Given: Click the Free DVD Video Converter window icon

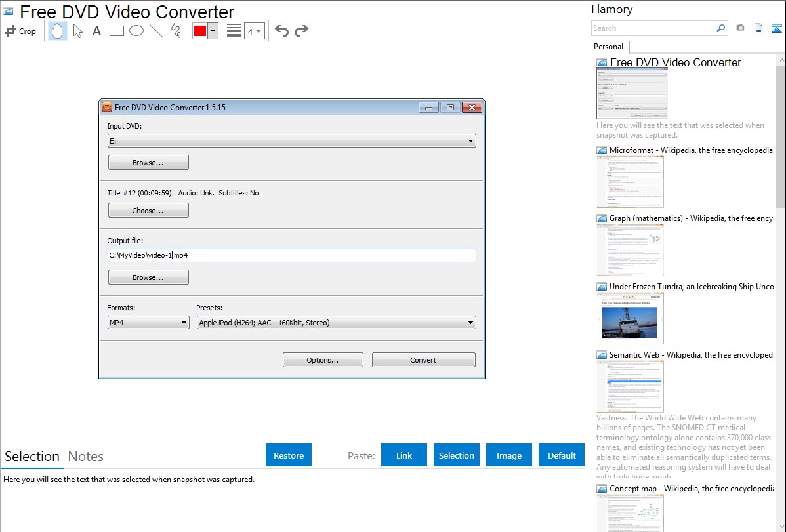Looking at the screenshot, I should click(107, 107).
